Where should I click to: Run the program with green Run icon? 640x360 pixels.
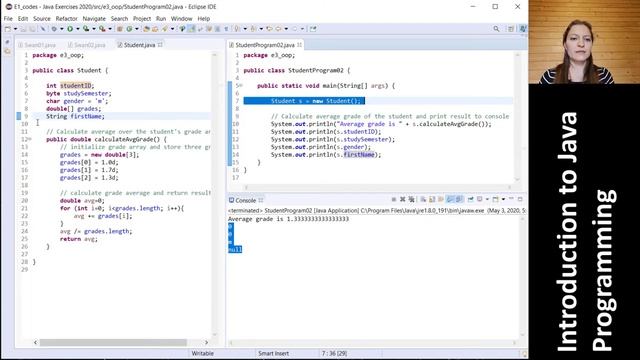[x=70, y=29]
